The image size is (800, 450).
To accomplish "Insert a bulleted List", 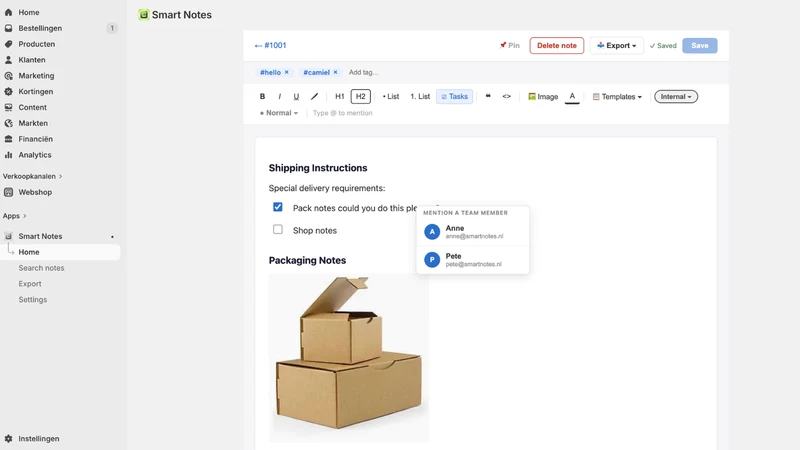I will [x=391, y=96].
